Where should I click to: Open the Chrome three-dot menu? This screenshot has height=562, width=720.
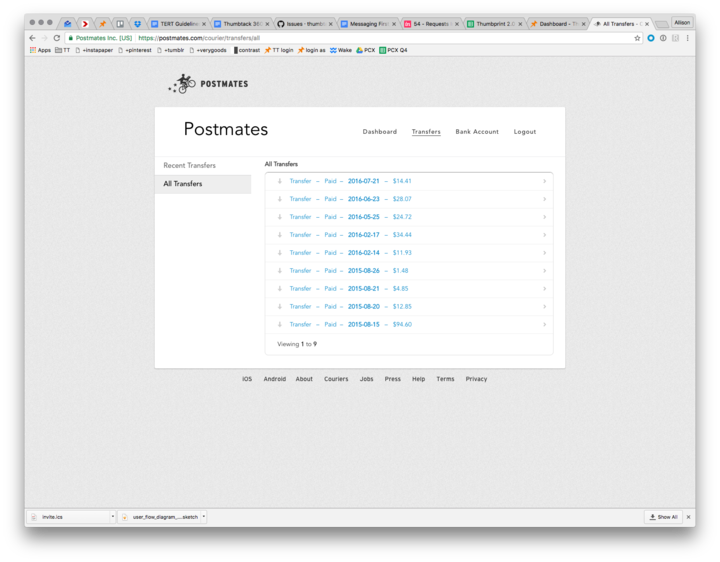687,38
